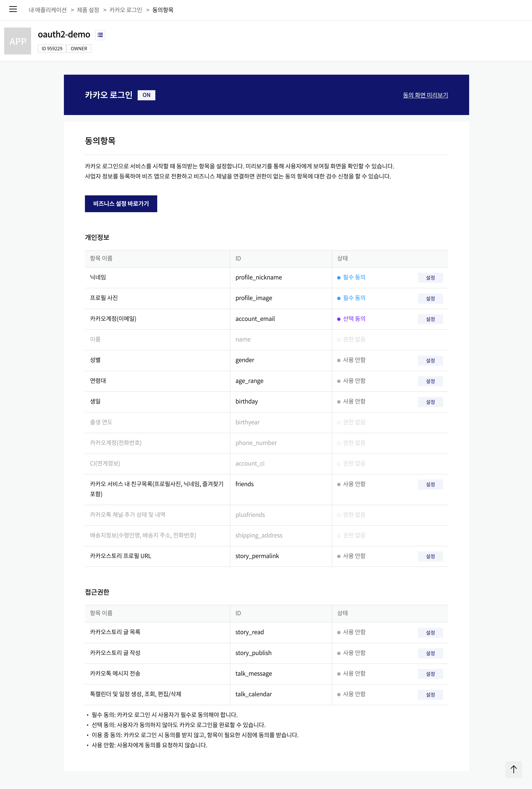Viewport: 532px width, 789px height.
Task: Click the ON badge beside 카카오 로그인
Action: (146, 95)
